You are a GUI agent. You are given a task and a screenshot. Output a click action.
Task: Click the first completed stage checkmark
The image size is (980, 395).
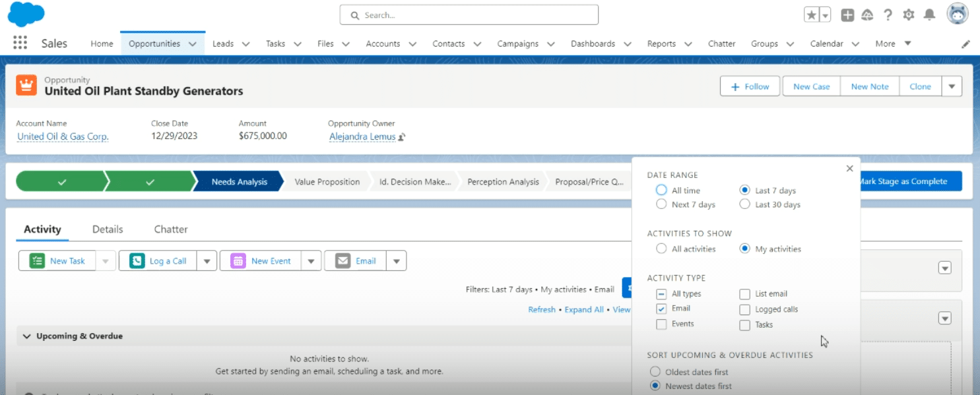coord(61,181)
